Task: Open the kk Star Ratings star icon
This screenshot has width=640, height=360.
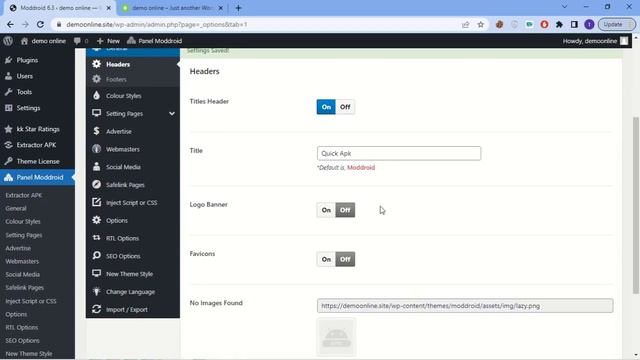Action: [x=8, y=129]
